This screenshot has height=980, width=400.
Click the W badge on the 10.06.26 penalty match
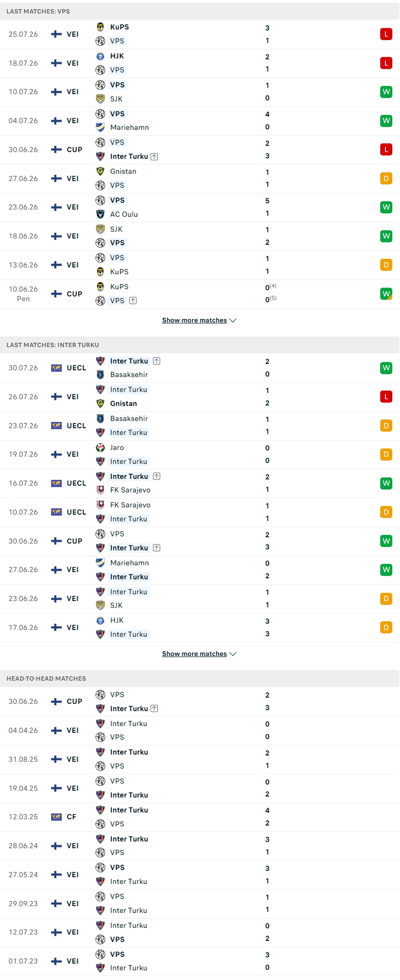[386, 294]
